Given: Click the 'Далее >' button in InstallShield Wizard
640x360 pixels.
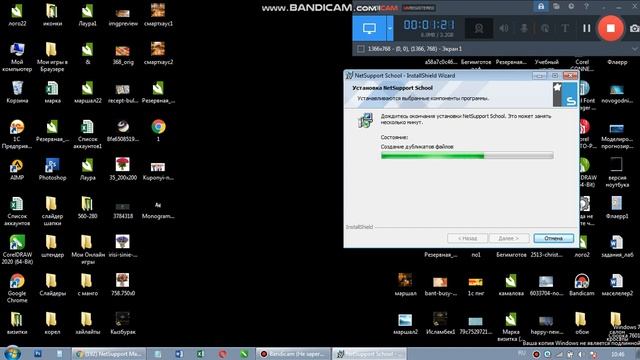Looking at the screenshot, I should (x=509, y=238).
